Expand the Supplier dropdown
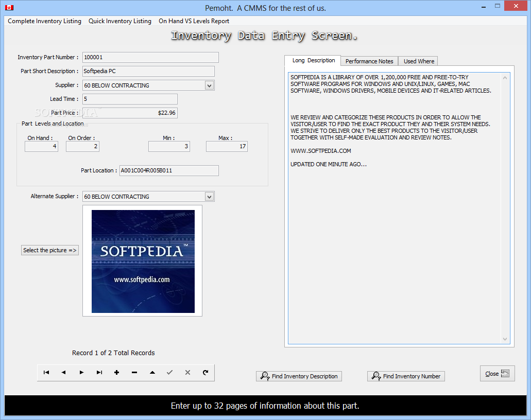 209,85
